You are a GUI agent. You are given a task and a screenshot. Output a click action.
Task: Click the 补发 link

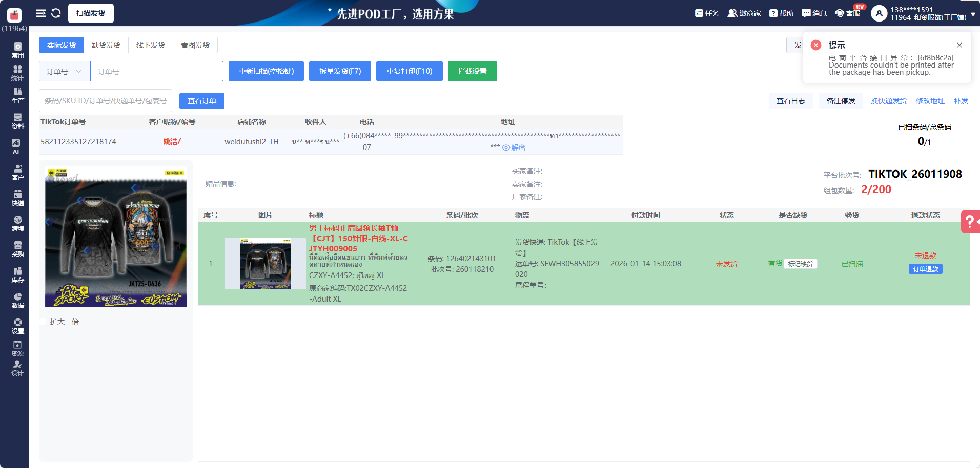[961, 101]
